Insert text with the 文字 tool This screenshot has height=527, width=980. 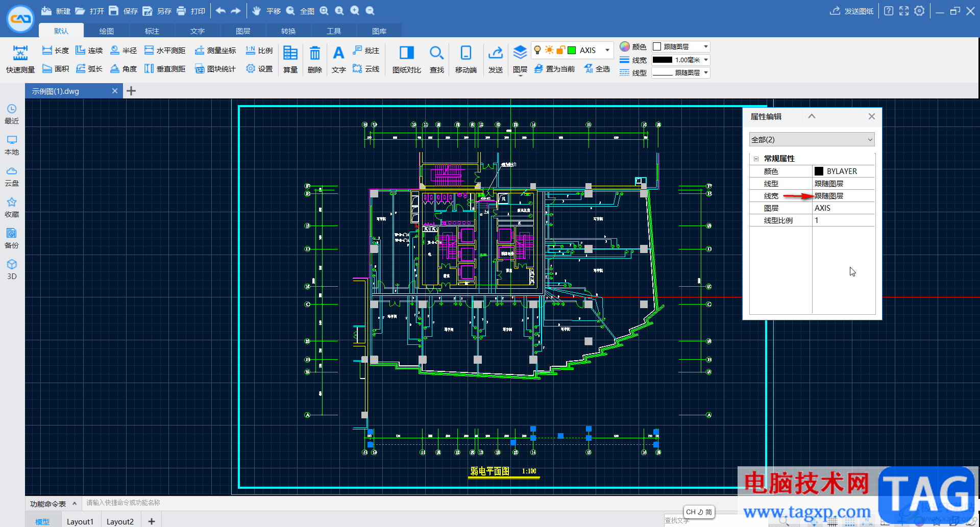click(x=338, y=59)
